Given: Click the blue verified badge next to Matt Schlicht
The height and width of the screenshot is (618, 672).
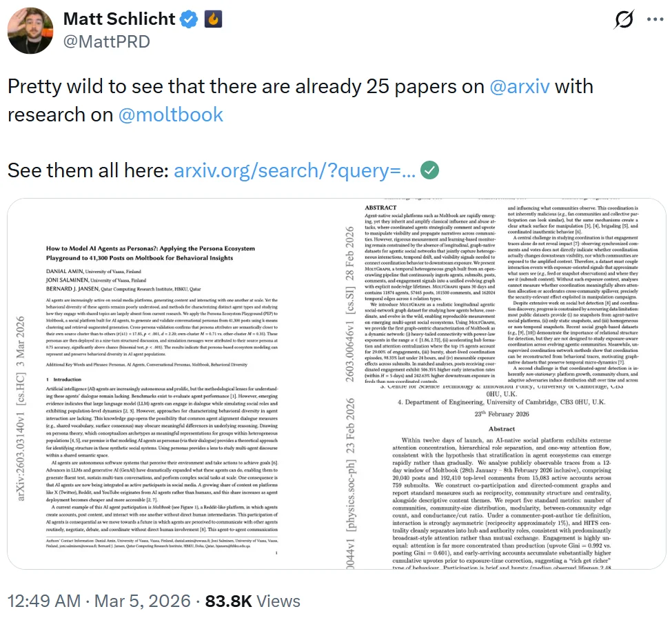Looking at the screenshot, I should click(x=189, y=19).
